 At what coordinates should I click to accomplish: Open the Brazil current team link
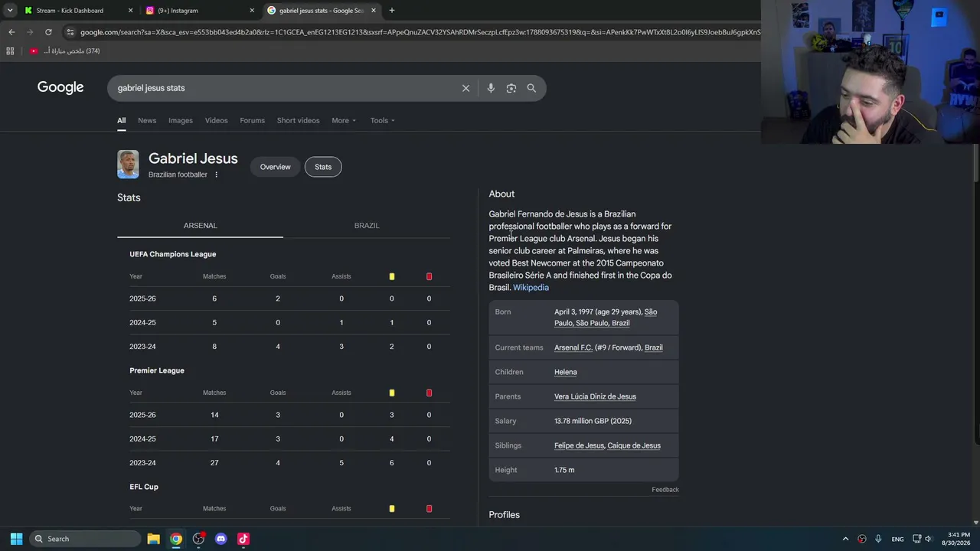[654, 347]
